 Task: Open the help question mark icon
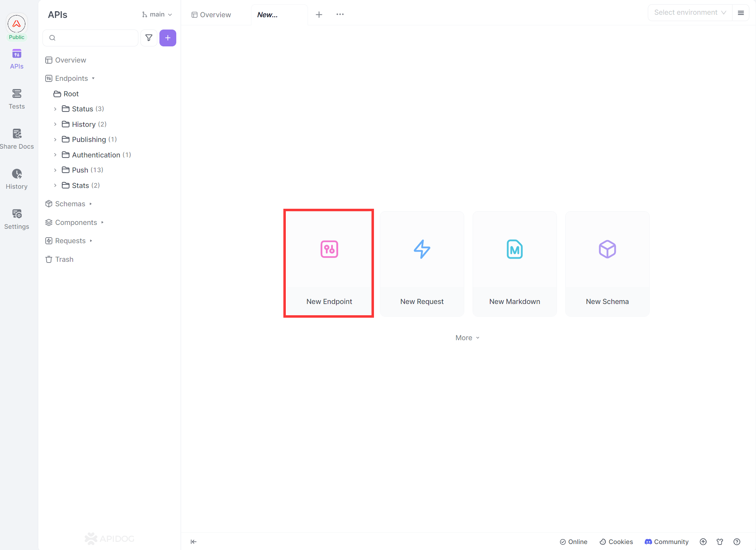pos(737,542)
